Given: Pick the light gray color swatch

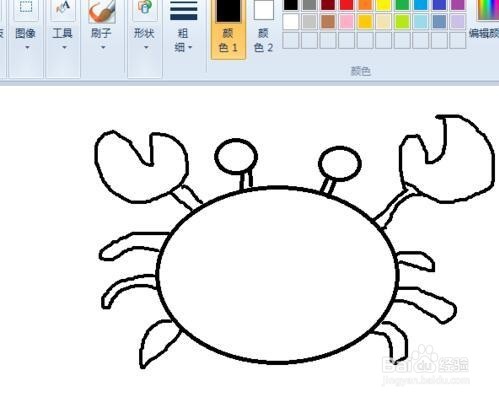Looking at the screenshot, I should pyautogui.click(x=309, y=22).
